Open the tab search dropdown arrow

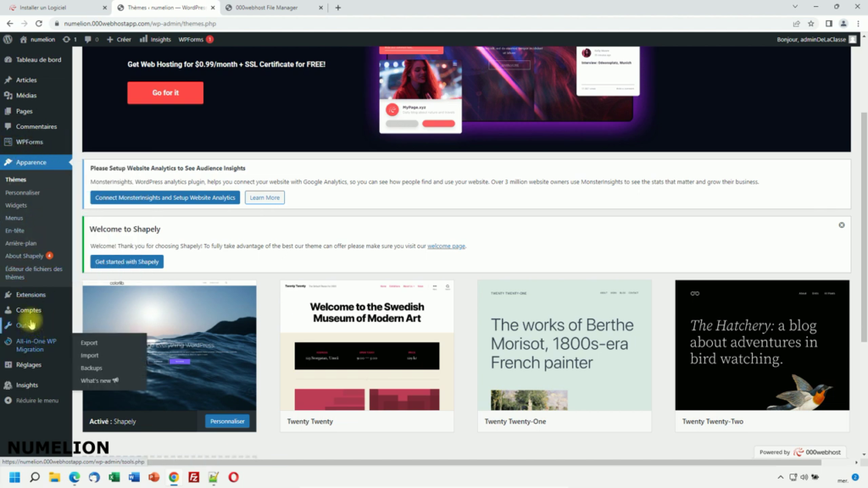[795, 7]
